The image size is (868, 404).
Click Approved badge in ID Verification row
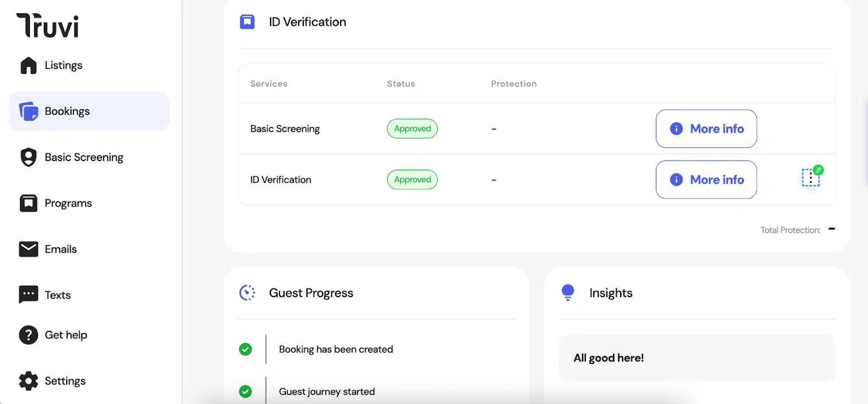coord(412,179)
